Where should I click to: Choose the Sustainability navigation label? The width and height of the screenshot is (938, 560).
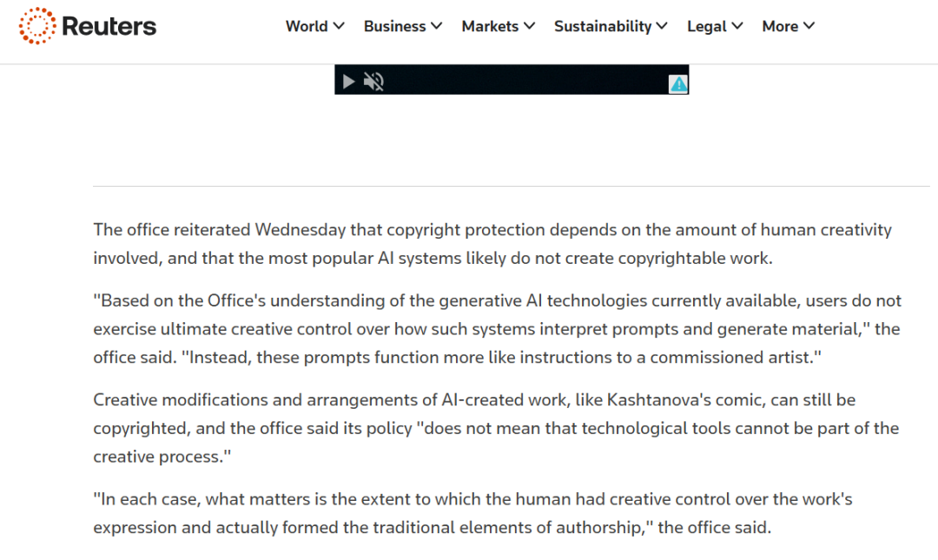click(x=603, y=26)
